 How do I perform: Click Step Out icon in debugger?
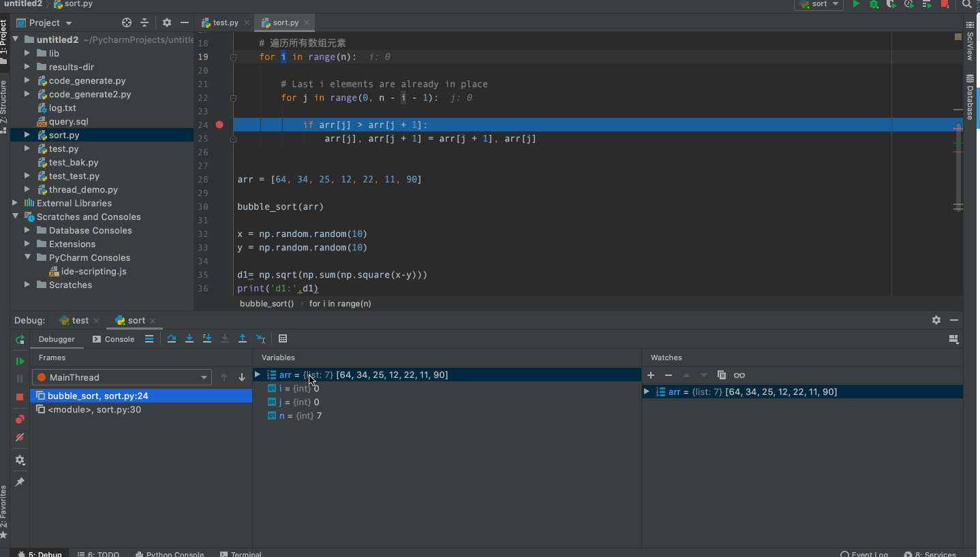tap(243, 338)
